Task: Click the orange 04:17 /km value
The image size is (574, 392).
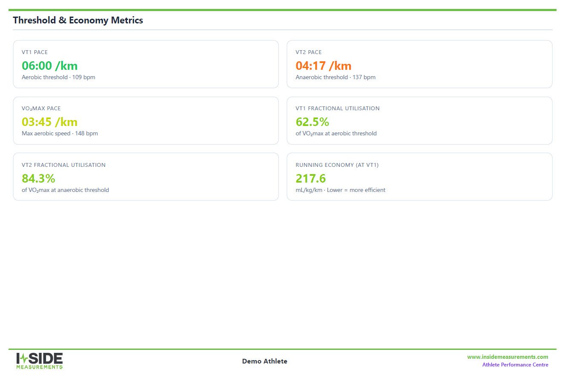Action: (x=324, y=66)
